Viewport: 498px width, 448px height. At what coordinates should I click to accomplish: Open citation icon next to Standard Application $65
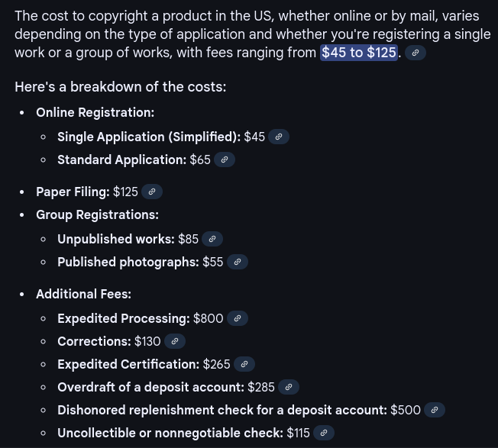pos(225,160)
